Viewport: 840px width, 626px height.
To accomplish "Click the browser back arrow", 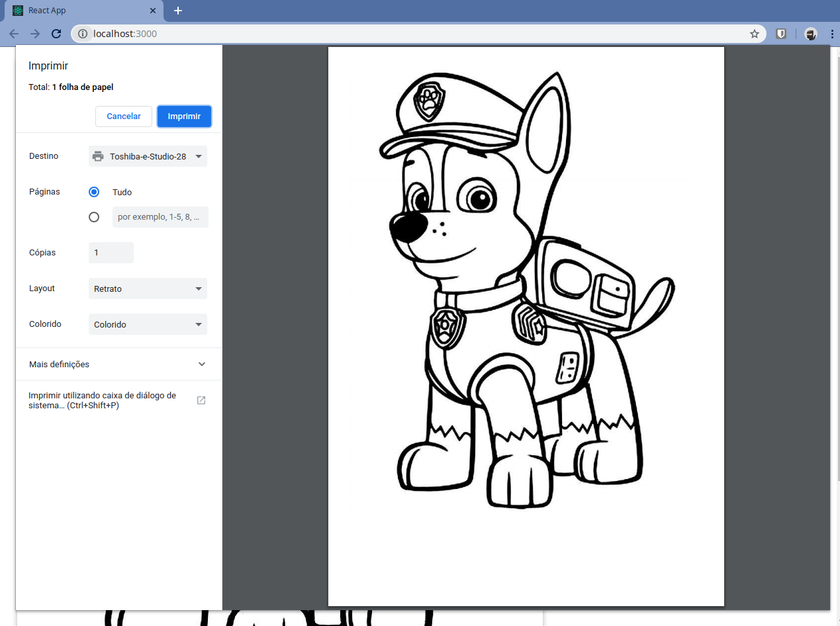I will [14, 34].
